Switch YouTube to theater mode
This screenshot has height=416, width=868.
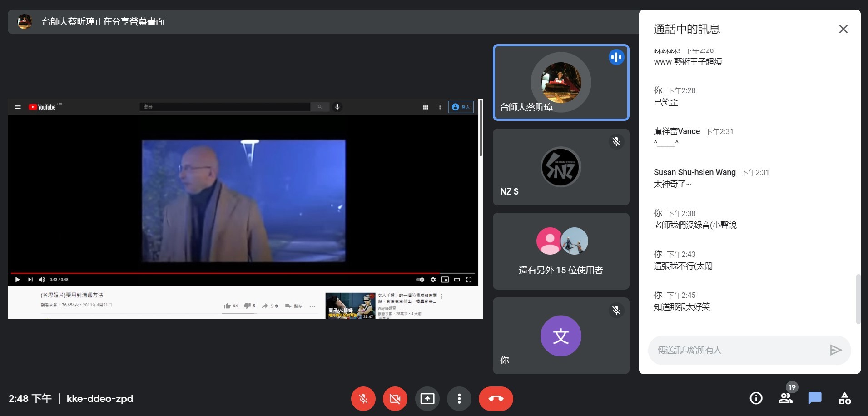click(457, 280)
